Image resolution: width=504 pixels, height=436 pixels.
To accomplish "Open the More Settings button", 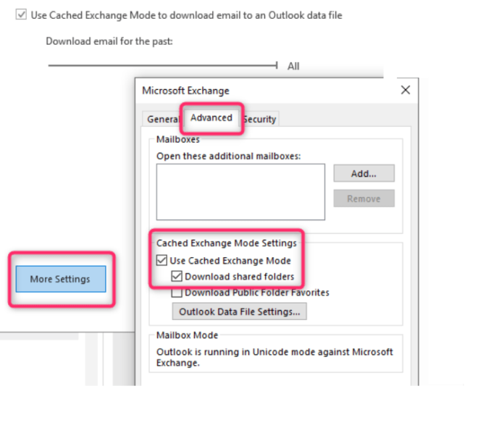I will tap(61, 279).
